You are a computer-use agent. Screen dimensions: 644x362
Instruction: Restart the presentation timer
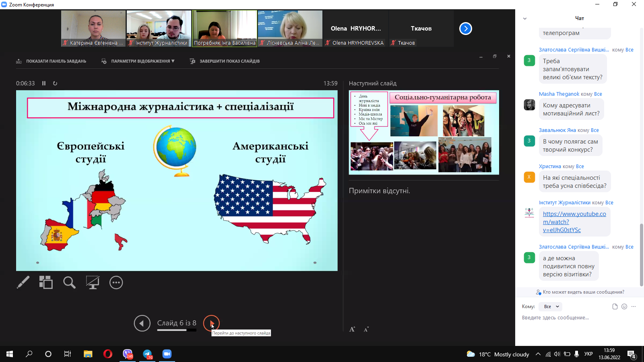55,83
